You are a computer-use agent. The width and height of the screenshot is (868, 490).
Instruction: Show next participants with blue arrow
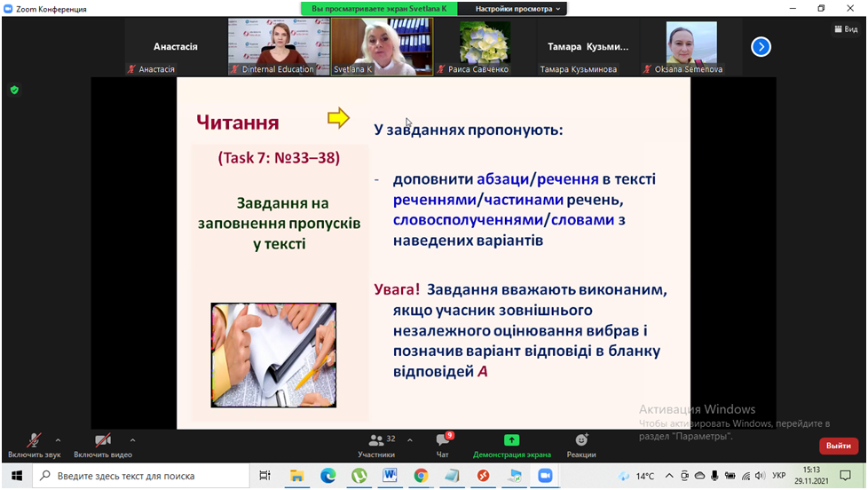pos(761,46)
